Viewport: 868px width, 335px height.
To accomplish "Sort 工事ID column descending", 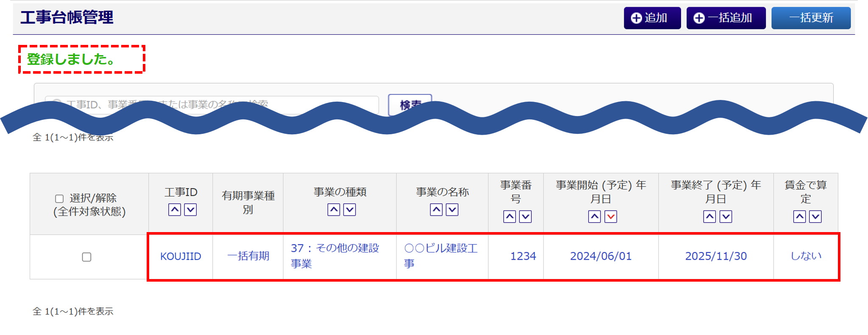I will [190, 210].
